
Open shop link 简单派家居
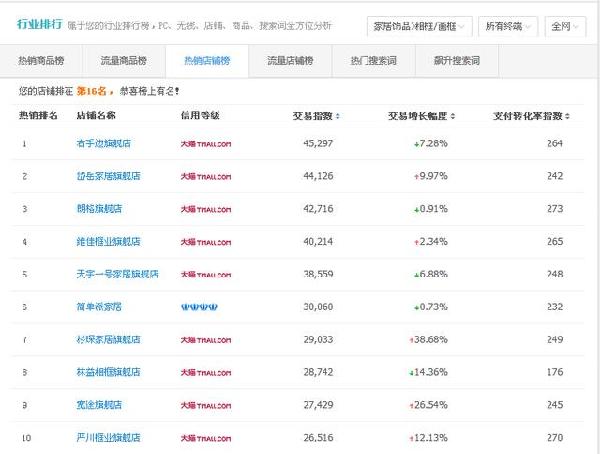point(99,307)
